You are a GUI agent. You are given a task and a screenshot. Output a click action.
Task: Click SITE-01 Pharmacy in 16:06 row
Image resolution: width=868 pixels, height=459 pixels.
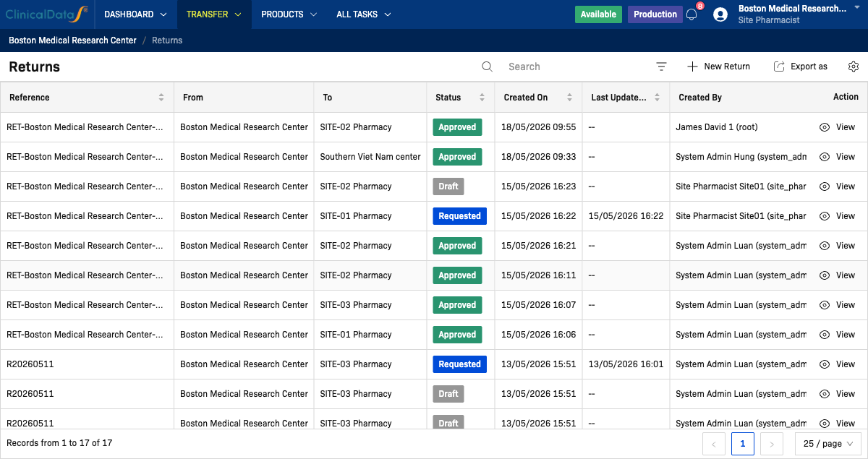(356, 335)
